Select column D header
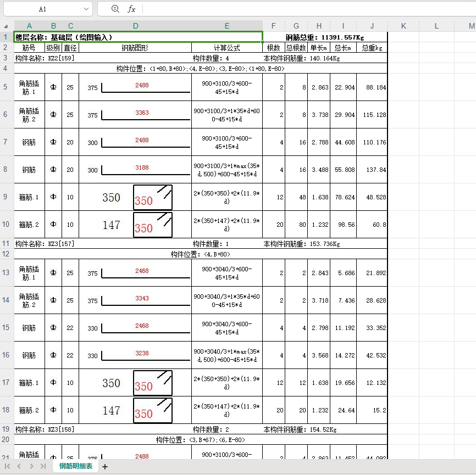 (x=135, y=26)
